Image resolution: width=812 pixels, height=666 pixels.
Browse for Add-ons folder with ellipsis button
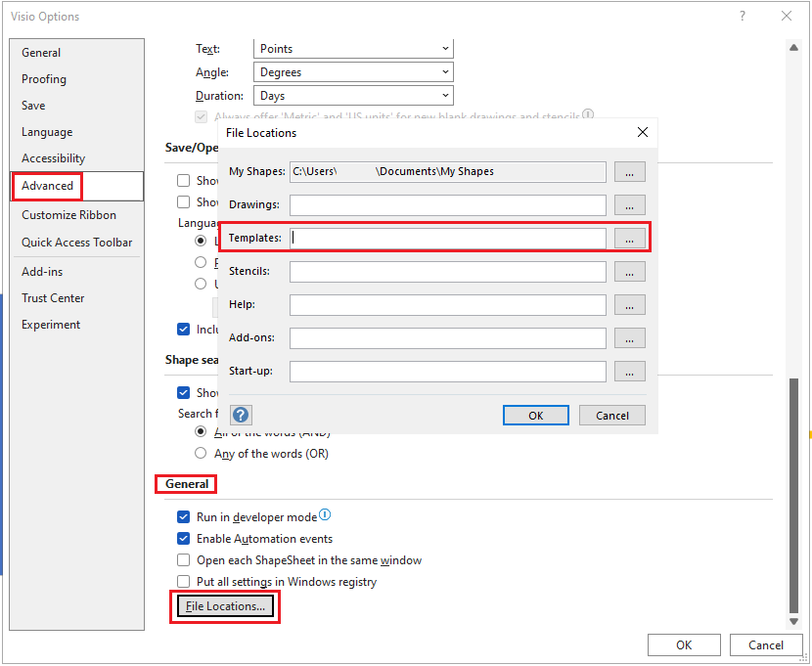(x=630, y=338)
